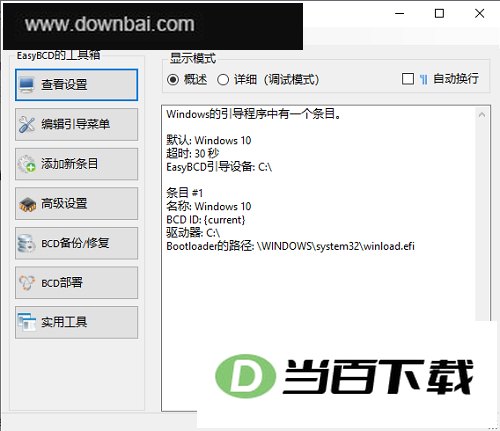Click the gear-plus icon on 添加新条目
500x431 pixels.
pos(27,164)
